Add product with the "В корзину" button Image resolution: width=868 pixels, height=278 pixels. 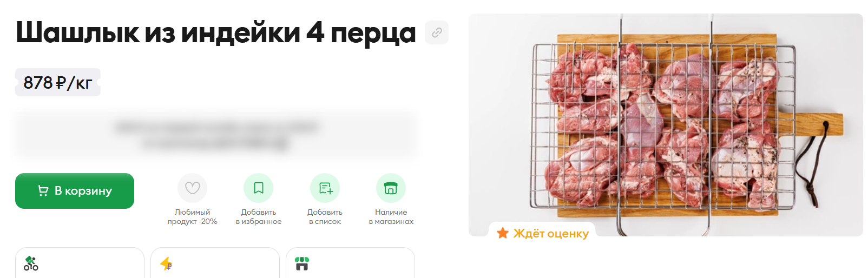75,191
